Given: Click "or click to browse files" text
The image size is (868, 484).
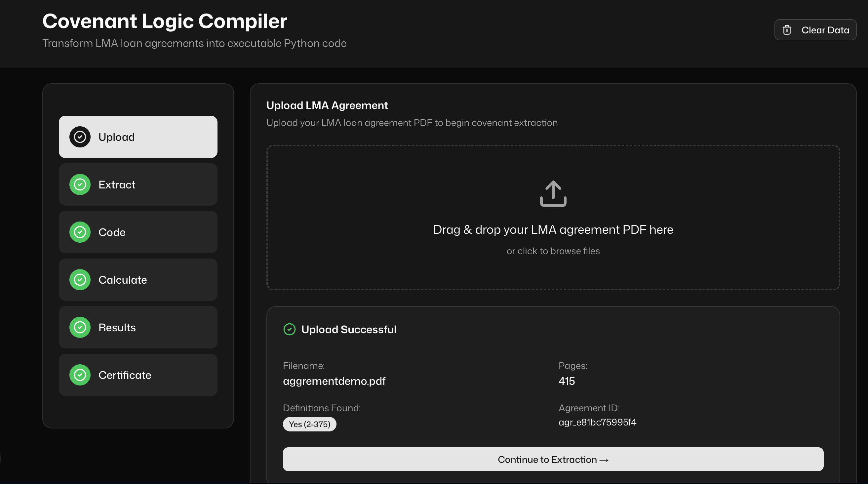Looking at the screenshot, I should tap(553, 251).
